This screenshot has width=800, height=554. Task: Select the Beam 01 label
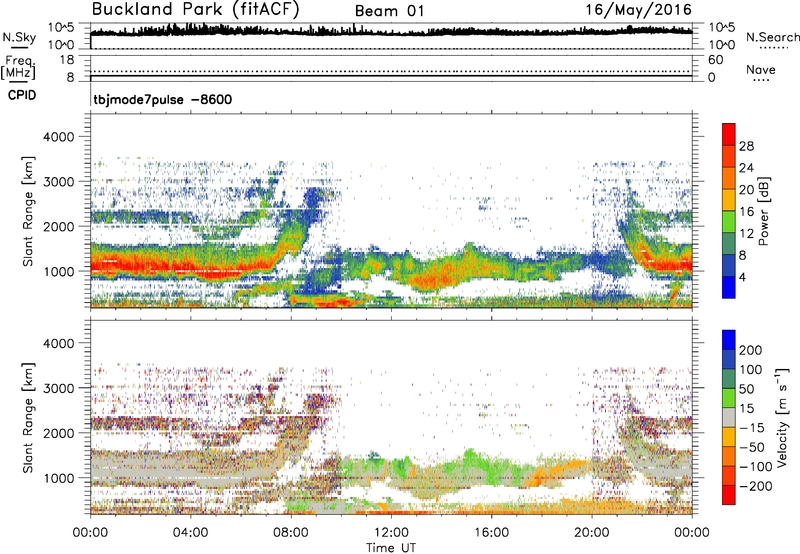pyautogui.click(x=389, y=11)
